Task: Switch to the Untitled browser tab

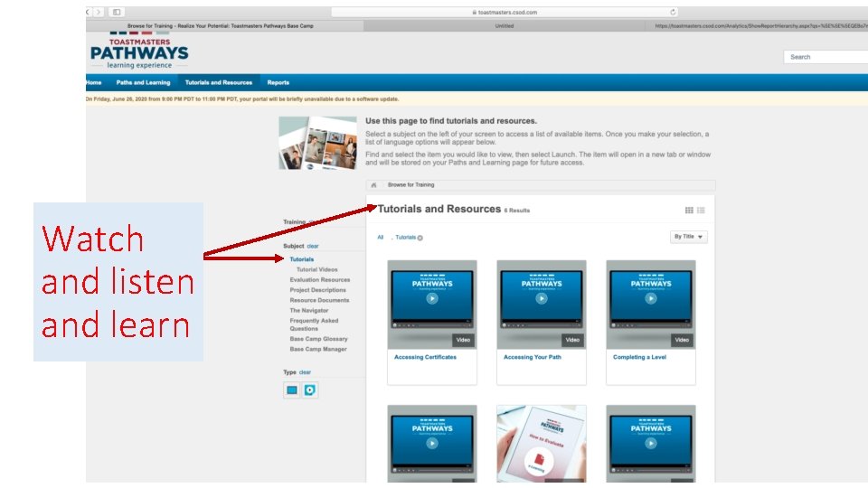Action: point(504,25)
